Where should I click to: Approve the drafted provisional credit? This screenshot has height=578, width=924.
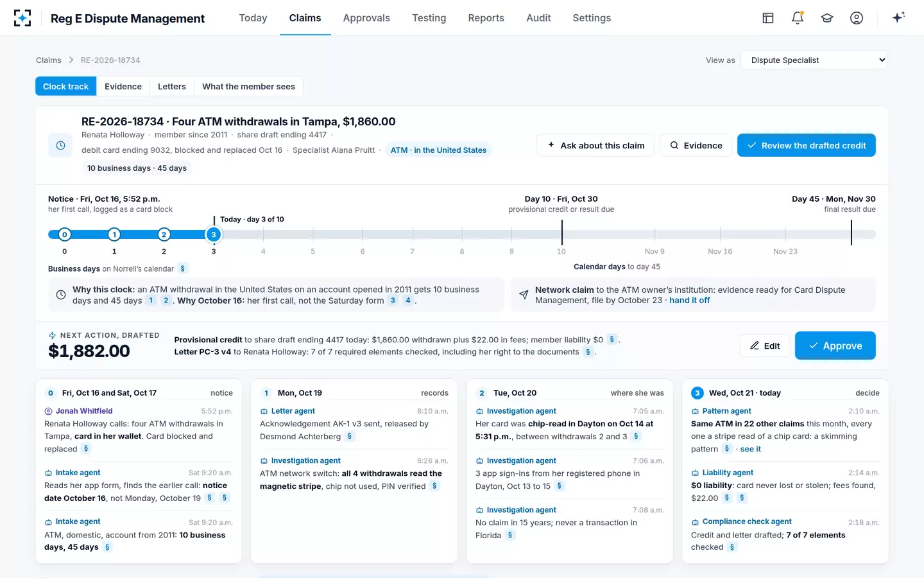pos(835,346)
